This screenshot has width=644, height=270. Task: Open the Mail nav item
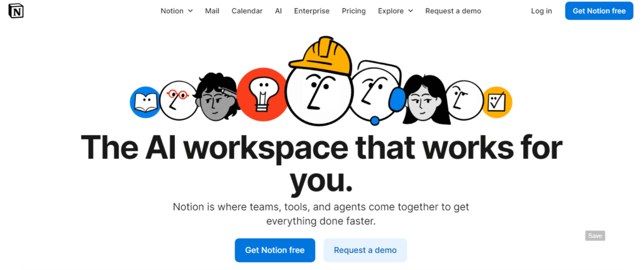tap(212, 11)
